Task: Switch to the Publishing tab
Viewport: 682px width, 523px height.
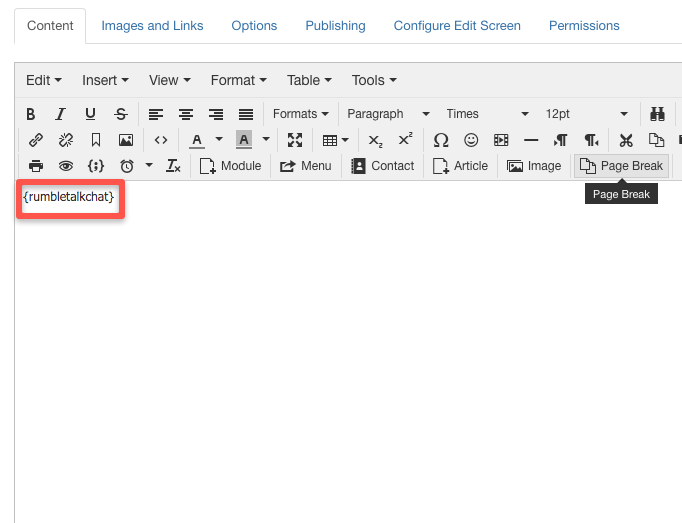Action: 335,25
